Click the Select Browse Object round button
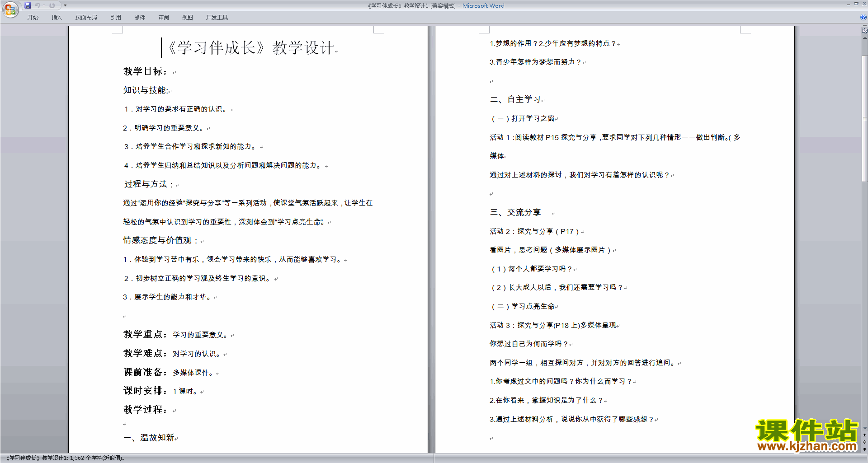The width and height of the screenshot is (868, 463). click(x=865, y=442)
